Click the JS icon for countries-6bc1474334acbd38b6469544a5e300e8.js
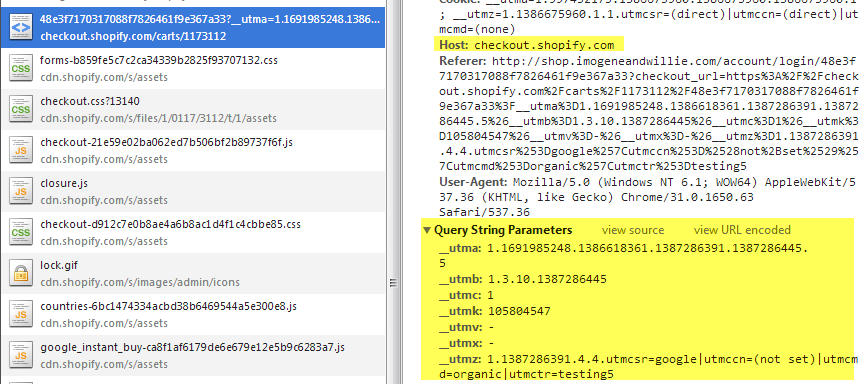The height and width of the screenshot is (384, 860). pos(20,314)
